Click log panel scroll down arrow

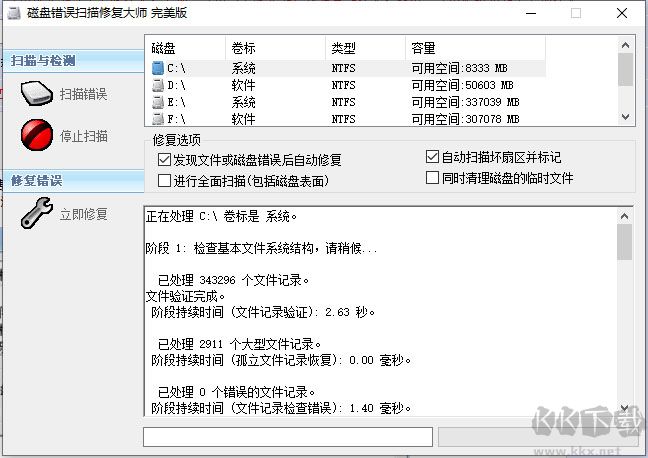pyautogui.click(x=624, y=408)
